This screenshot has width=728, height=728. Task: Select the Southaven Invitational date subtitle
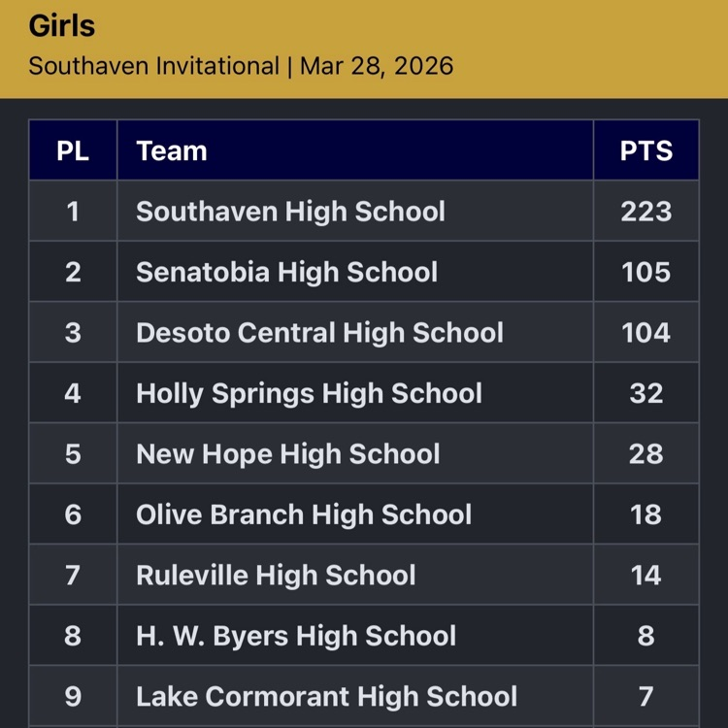point(241,66)
